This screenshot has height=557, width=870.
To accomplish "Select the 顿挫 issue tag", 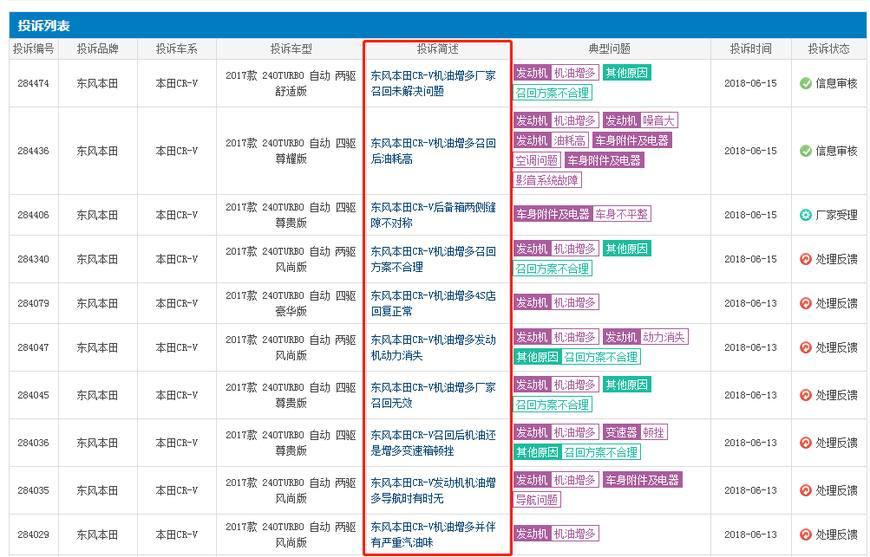I will point(653,432).
